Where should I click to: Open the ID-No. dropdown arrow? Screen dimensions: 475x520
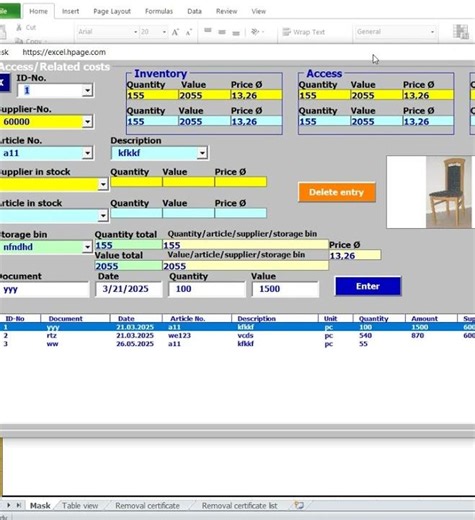pyautogui.click(x=87, y=90)
